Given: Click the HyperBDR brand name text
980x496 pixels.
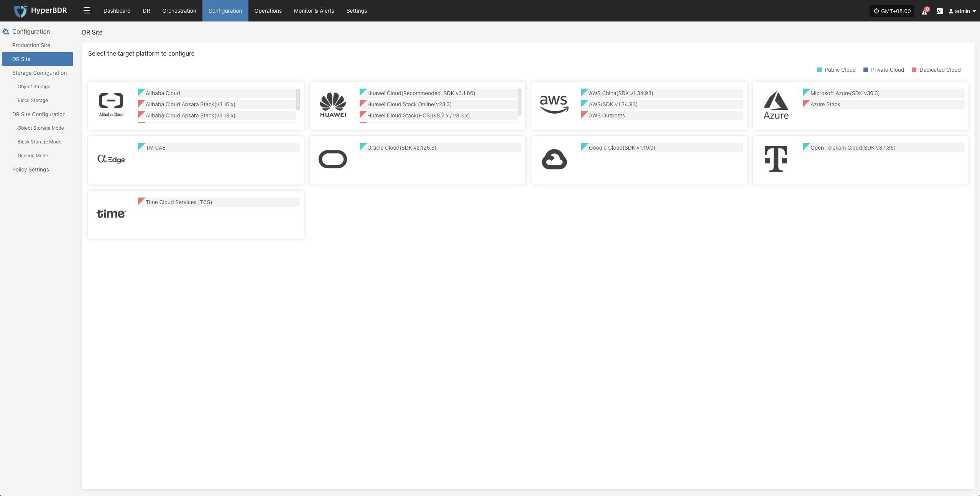Looking at the screenshot, I should click(49, 10).
